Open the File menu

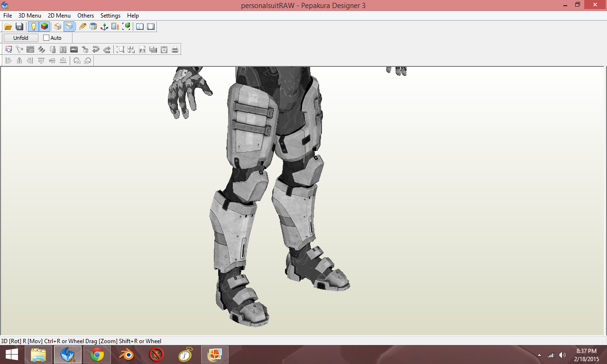click(8, 16)
